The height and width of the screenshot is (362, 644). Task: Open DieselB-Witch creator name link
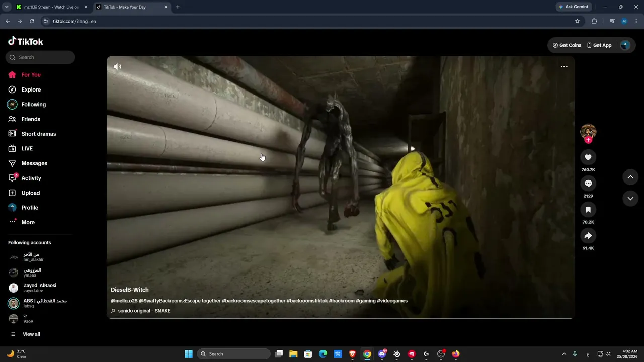click(130, 290)
